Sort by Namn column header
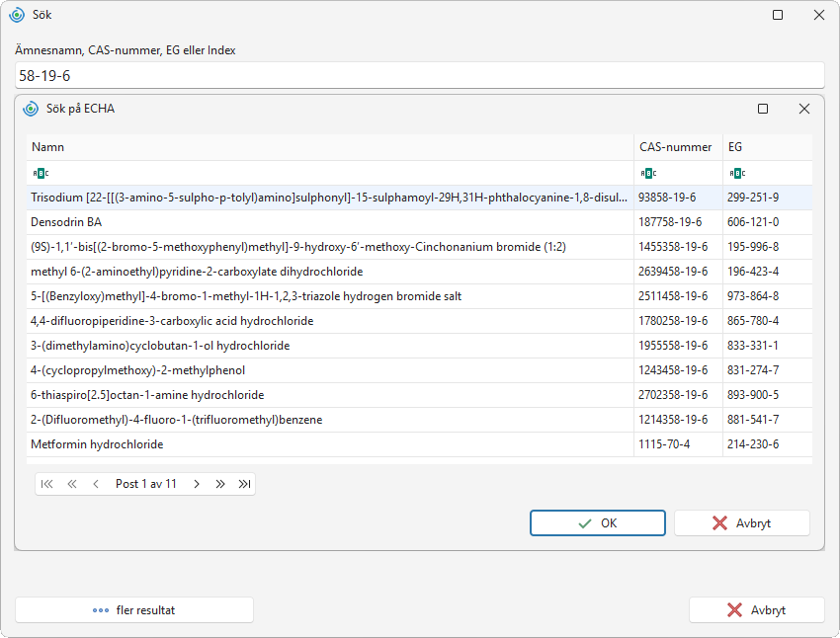The image size is (840, 638). point(330,147)
